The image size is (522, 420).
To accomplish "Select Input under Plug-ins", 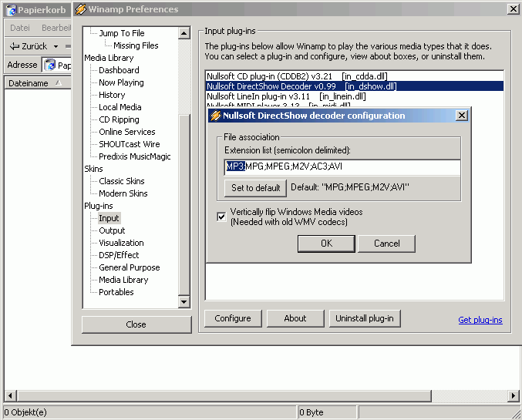I will 109,218.
